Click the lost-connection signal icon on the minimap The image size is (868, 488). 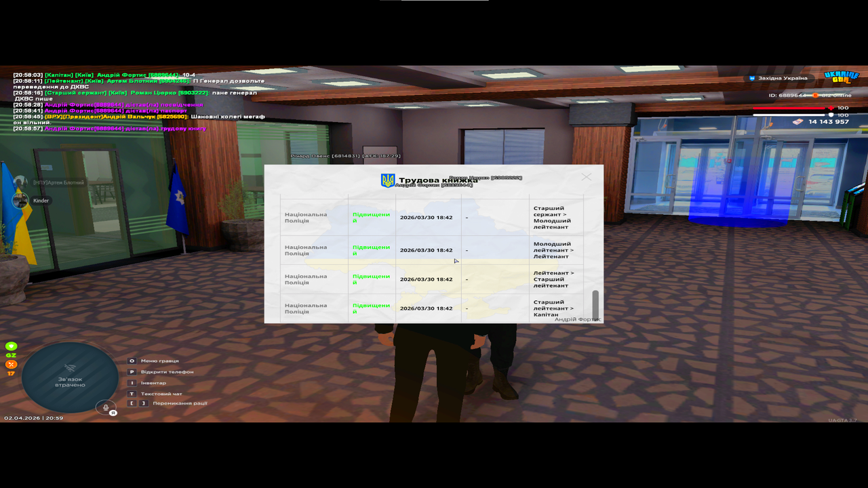tap(71, 368)
